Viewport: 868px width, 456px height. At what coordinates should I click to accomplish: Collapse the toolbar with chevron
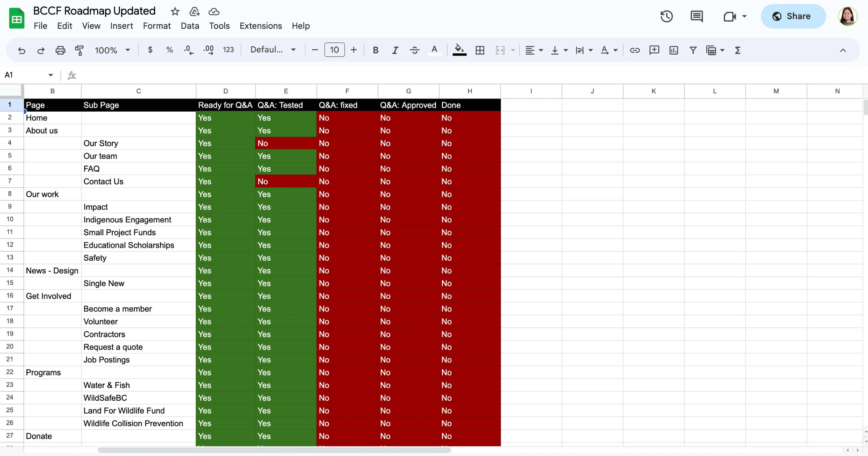(843, 50)
